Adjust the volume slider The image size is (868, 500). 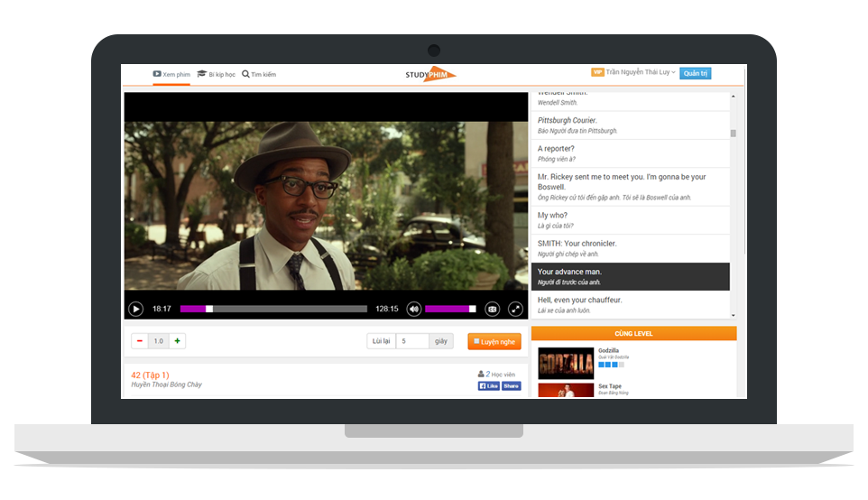pos(450,309)
